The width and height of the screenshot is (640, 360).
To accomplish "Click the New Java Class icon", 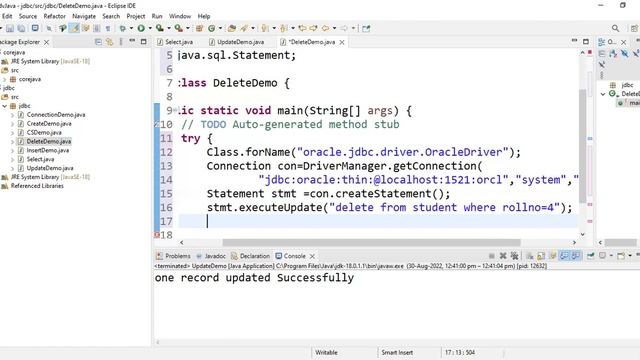I will 211,28.
